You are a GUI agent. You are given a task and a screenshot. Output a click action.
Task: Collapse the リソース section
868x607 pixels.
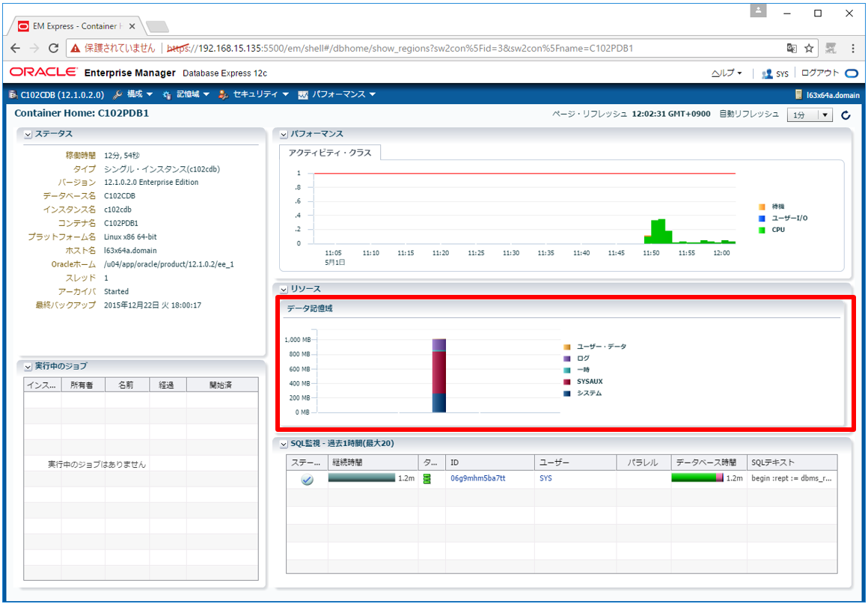284,289
